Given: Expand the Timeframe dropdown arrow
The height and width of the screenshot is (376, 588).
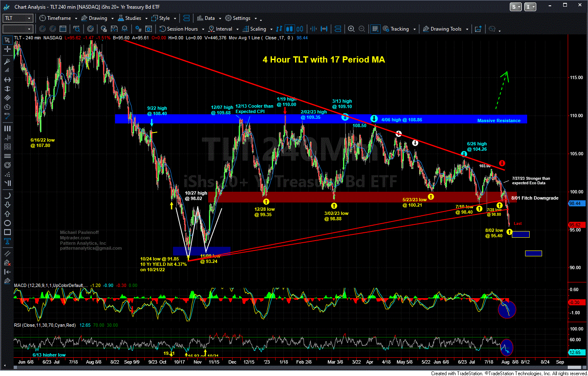Looking at the screenshot, I should pyautogui.click(x=76, y=19).
